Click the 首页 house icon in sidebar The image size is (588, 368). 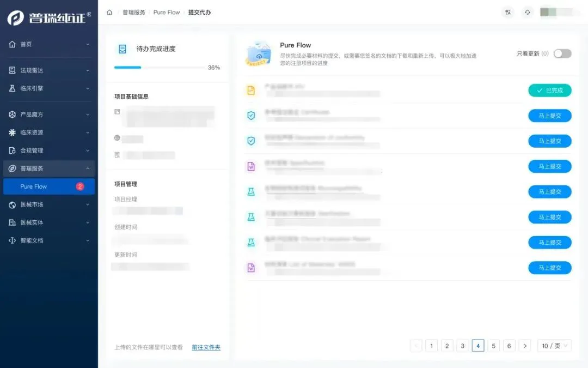tap(13, 44)
